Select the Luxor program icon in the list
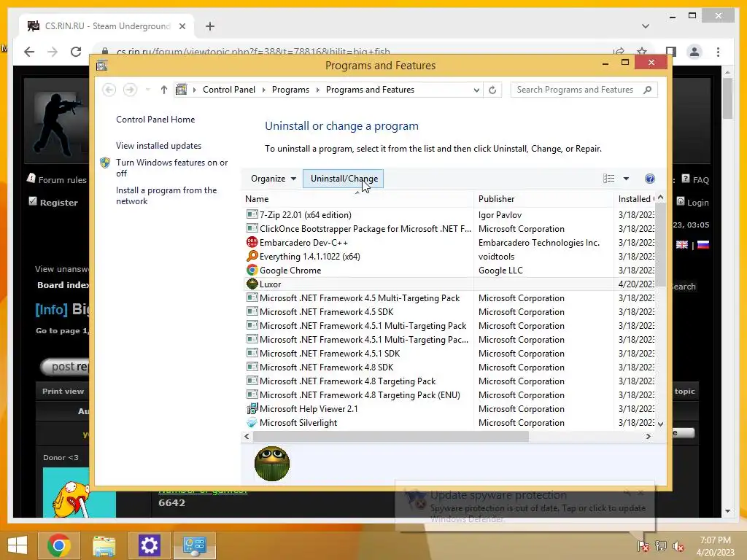Screen dimensions: 747x560 click(x=252, y=284)
